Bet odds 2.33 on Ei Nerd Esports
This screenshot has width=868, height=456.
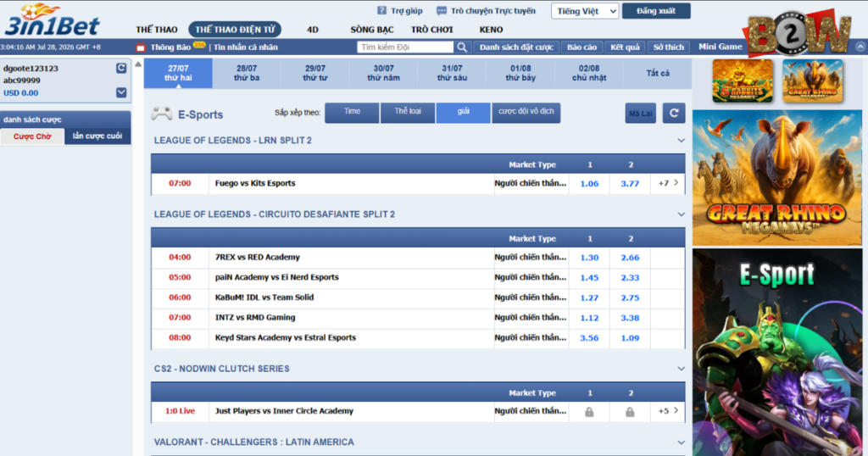pyautogui.click(x=630, y=277)
